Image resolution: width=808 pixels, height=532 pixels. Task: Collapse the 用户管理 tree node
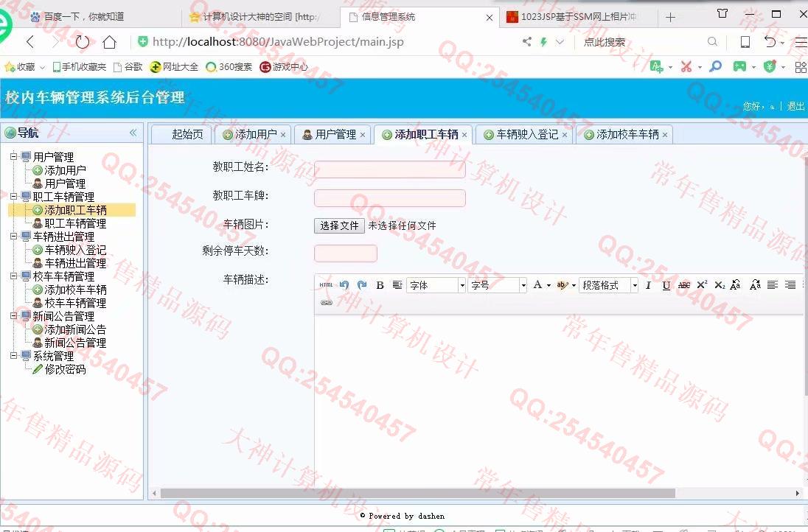coord(14,156)
